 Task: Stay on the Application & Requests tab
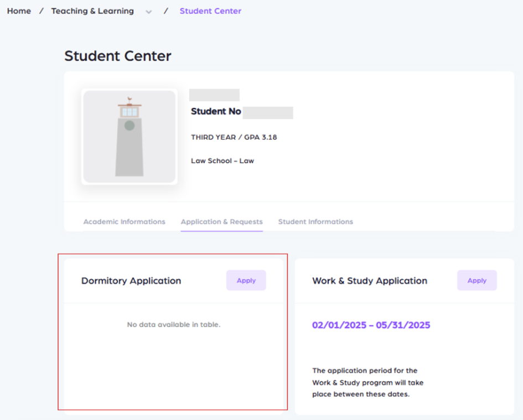[x=221, y=221]
